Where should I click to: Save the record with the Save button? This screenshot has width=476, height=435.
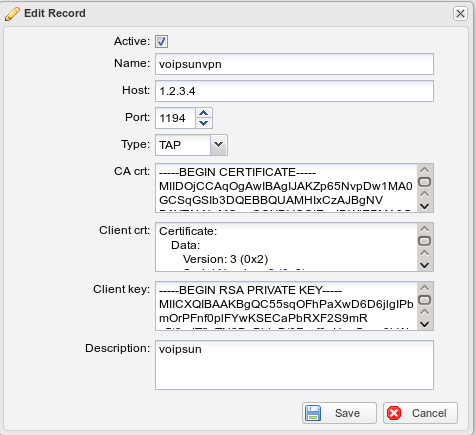(339, 413)
